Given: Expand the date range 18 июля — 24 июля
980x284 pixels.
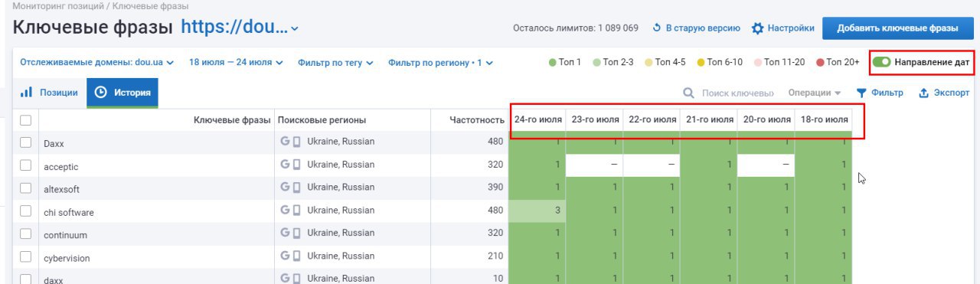Looking at the screenshot, I should pos(236,62).
